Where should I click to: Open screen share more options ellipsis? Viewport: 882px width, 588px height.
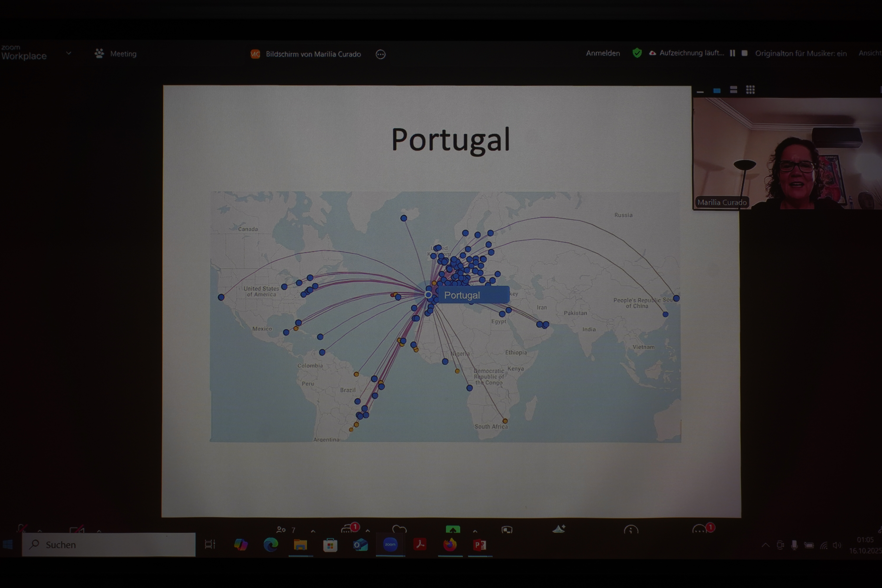coord(380,54)
